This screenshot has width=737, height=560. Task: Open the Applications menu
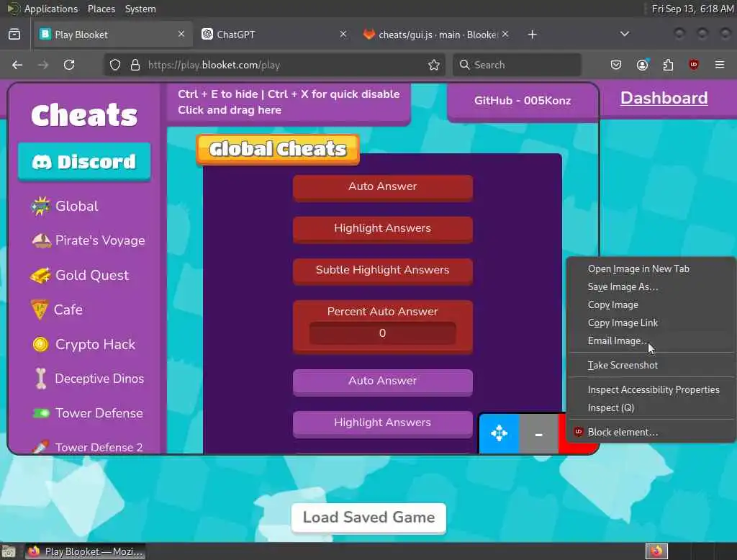pyautogui.click(x=51, y=9)
